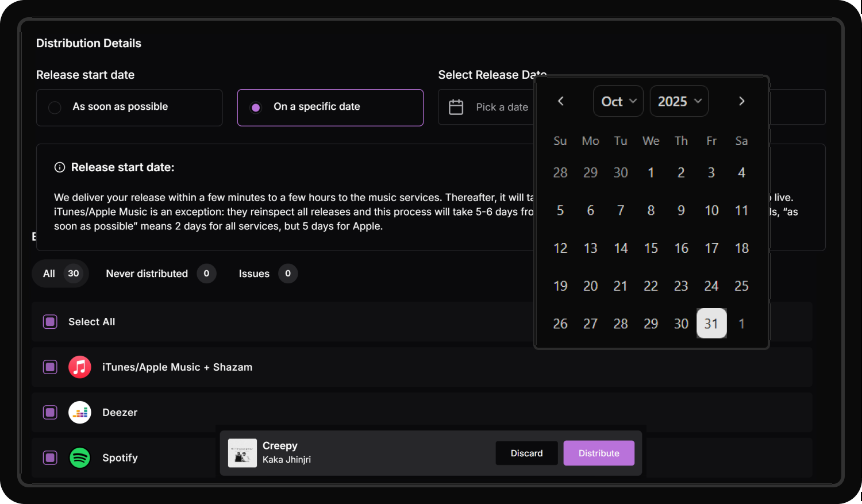Click the calendar icon in date picker field
Image resolution: width=862 pixels, height=504 pixels.
click(456, 107)
